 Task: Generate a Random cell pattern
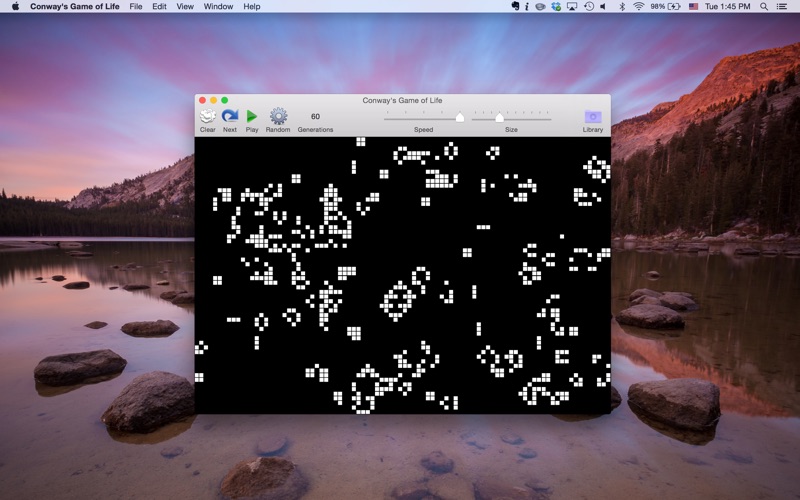coord(278,120)
